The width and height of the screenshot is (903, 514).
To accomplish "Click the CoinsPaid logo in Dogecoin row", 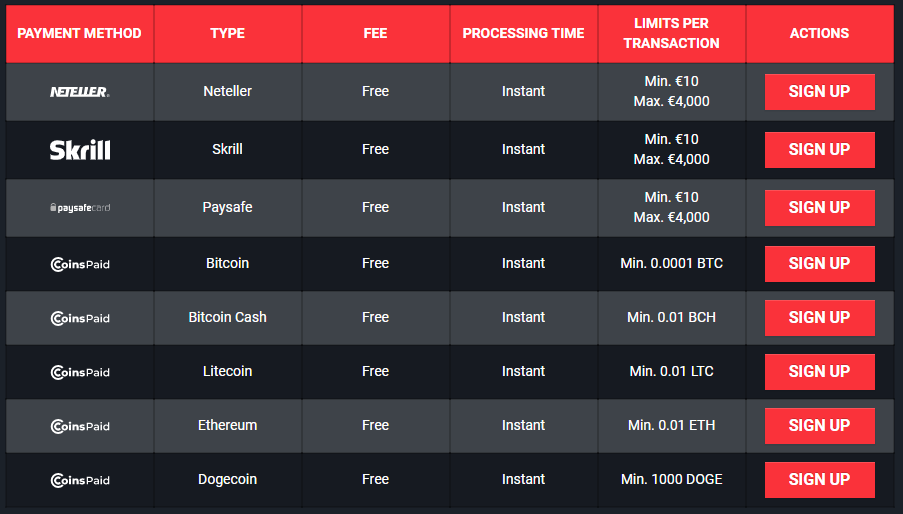I will tap(79, 480).
